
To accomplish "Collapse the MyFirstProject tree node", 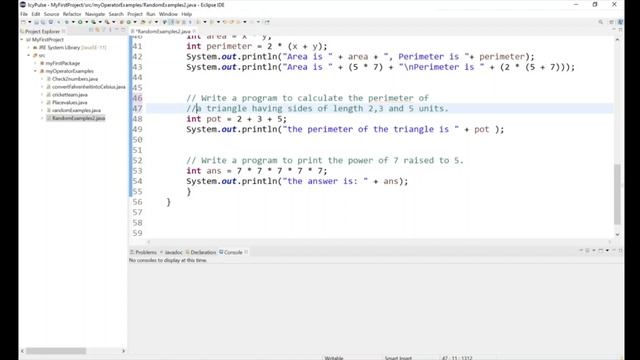I will (22, 40).
